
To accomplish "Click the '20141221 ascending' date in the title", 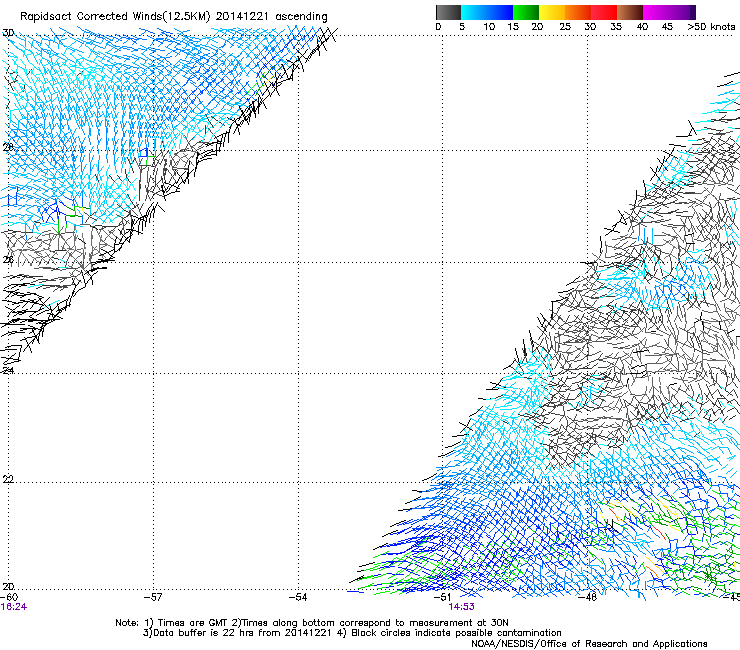I will [271, 16].
